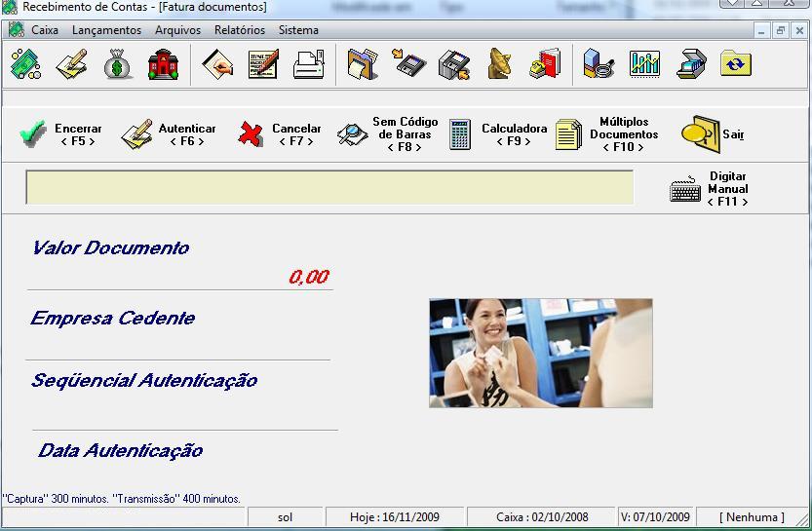Open the Lançamentos menu
Screen dimensions: 812x531
[106, 30]
